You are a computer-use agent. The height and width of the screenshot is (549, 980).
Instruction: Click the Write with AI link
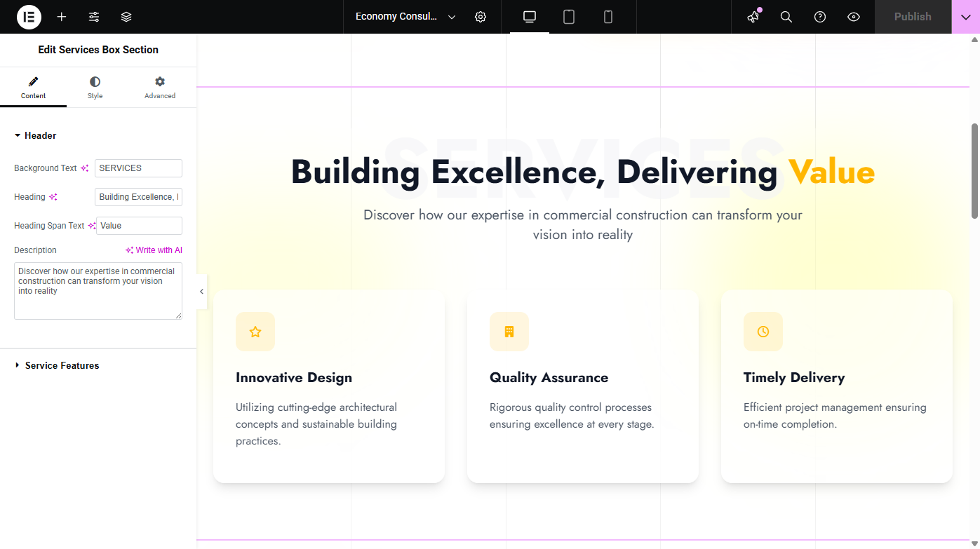pos(154,250)
